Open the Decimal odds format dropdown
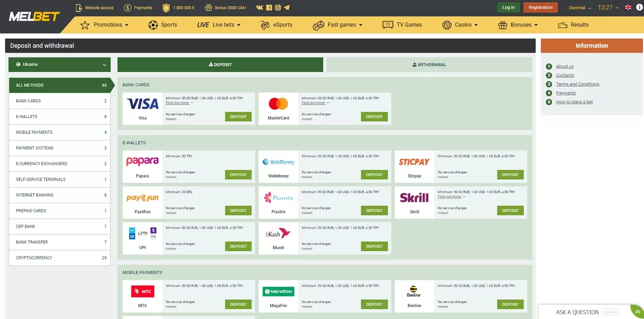This screenshot has width=644, height=319. tap(581, 8)
